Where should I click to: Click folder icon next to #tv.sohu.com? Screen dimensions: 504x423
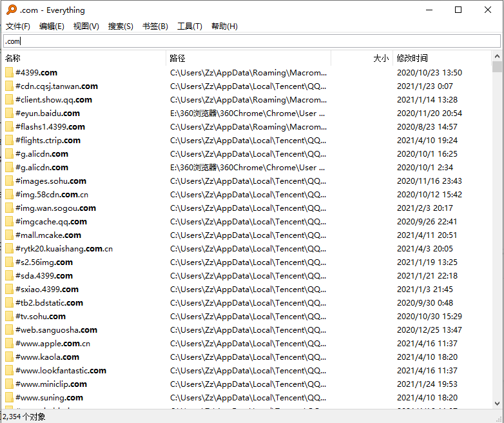[9, 317]
